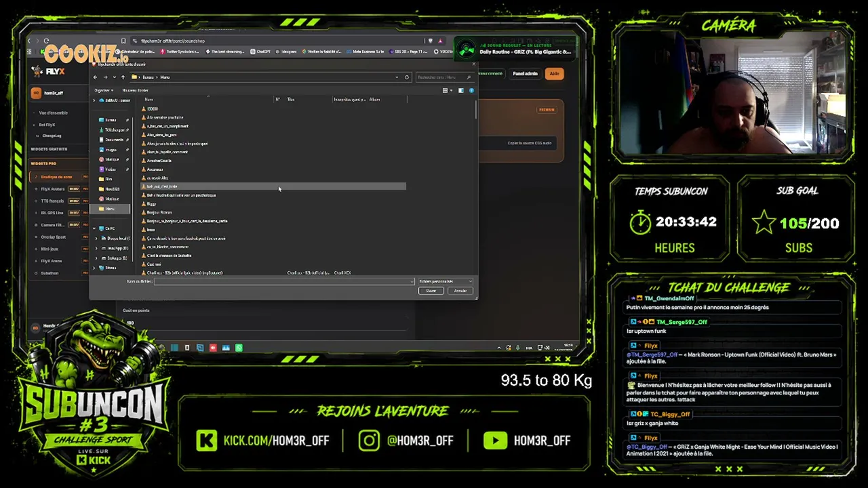Open the view options dropdown

pos(452,90)
